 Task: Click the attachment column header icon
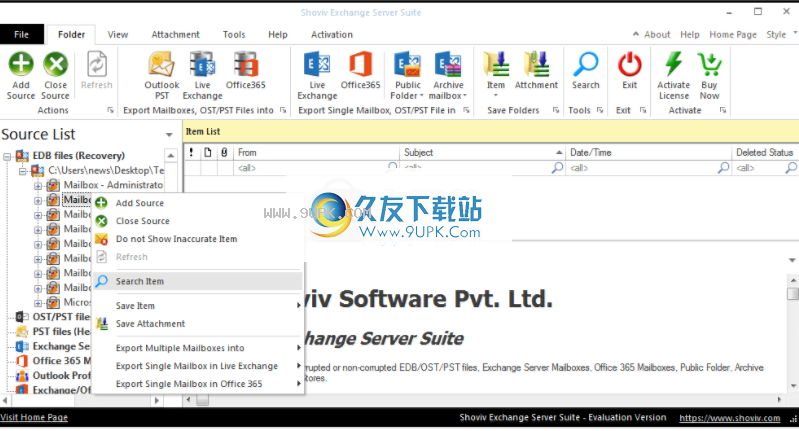coord(224,152)
